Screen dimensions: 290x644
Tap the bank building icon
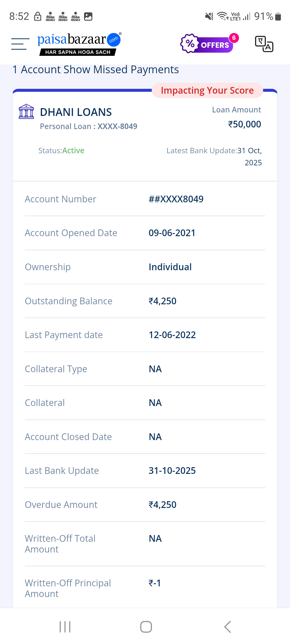pos(26,112)
